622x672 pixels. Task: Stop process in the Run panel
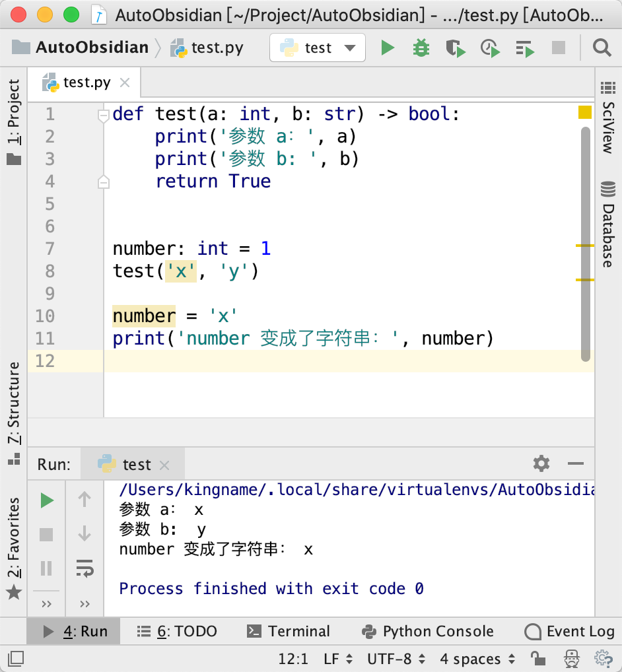(46, 535)
